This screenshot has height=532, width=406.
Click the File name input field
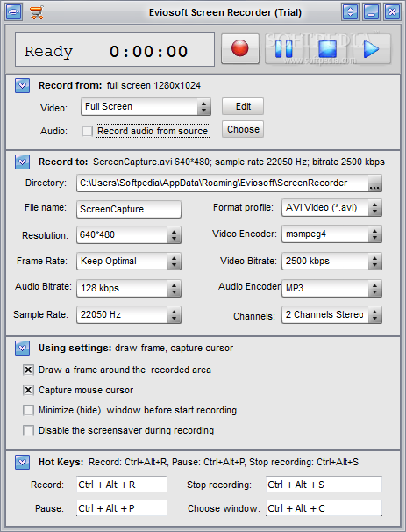point(129,209)
